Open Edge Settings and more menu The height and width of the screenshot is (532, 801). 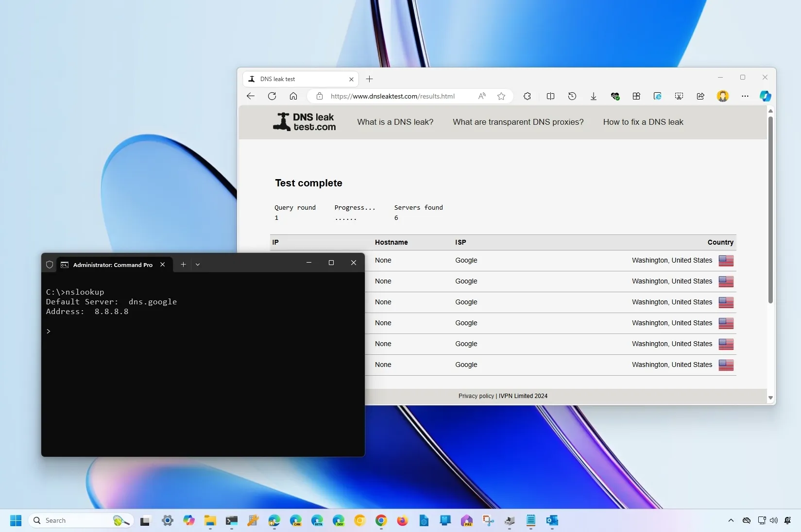click(745, 96)
